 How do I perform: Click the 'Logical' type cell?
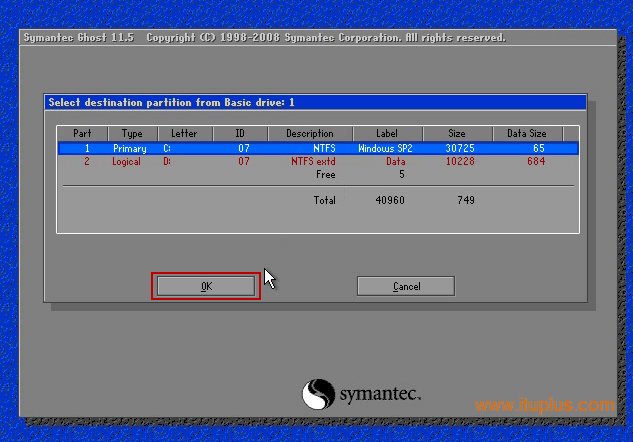point(126,161)
